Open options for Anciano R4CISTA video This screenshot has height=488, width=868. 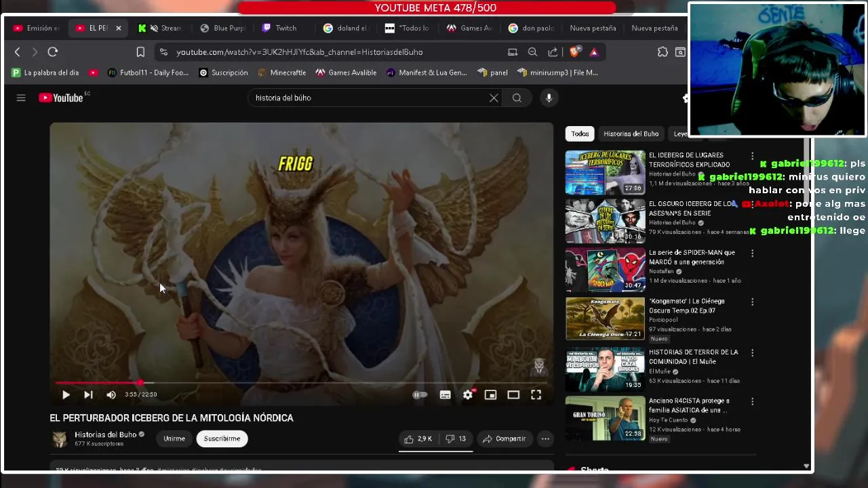coord(752,402)
